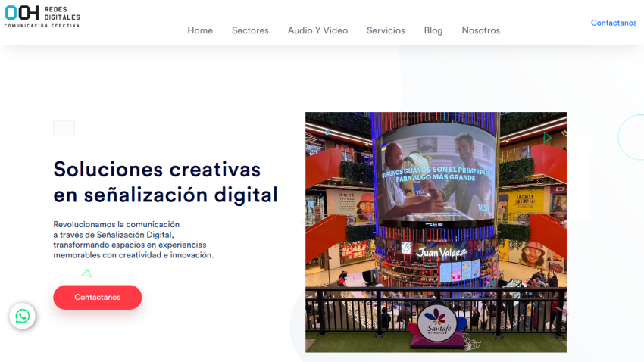Viewport: 644px width, 362px height.
Task: Click the red Contáctanos button
Action: [x=97, y=297]
